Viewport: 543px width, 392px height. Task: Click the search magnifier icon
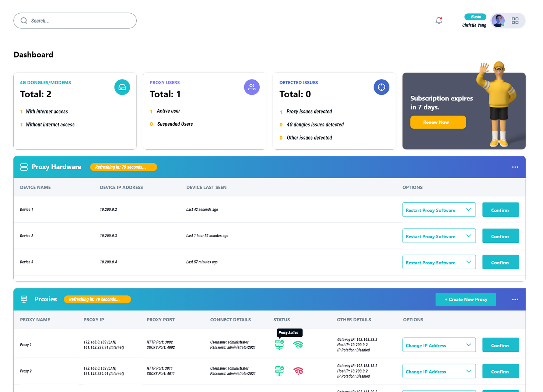pos(24,21)
